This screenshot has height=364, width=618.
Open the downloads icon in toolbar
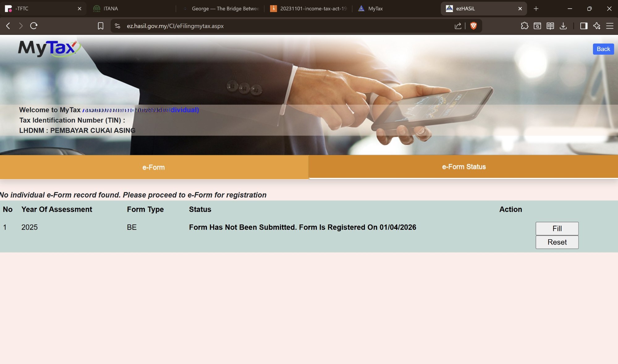click(x=563, y=26)
